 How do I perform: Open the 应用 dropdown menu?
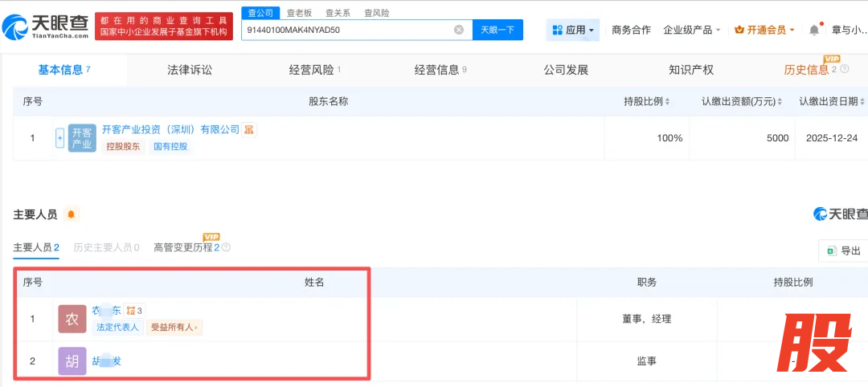(x=573, y=30)
